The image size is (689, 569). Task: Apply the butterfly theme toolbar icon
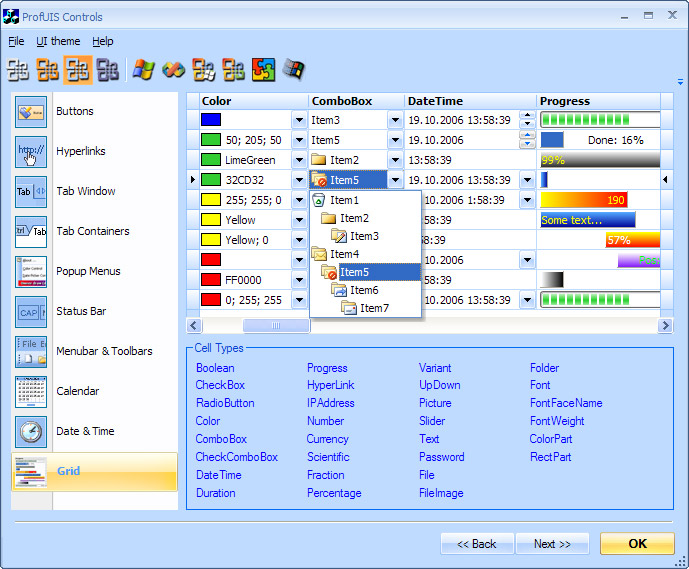coord(174,69)
